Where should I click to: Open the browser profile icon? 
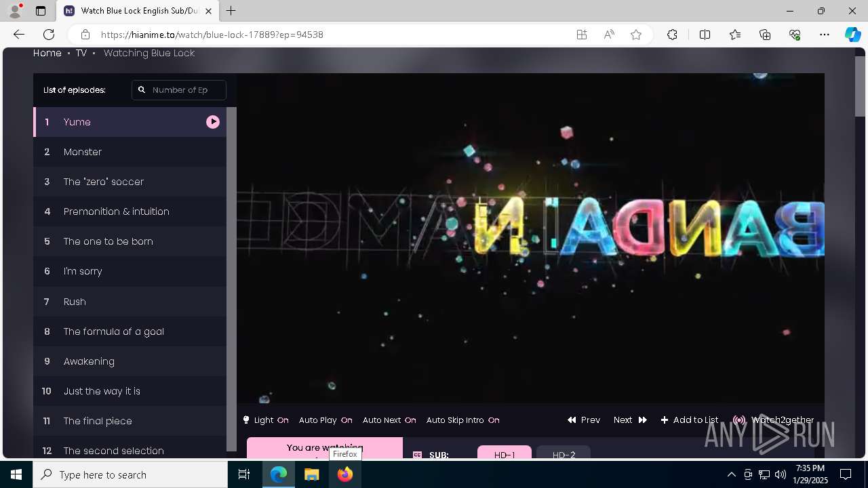(x=15, y=11)
